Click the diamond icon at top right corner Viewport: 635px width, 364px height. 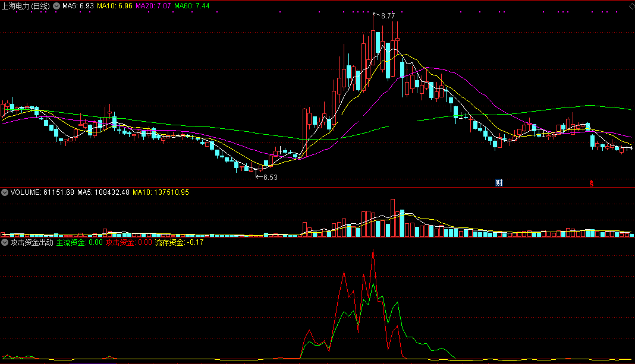click(632, 6)
